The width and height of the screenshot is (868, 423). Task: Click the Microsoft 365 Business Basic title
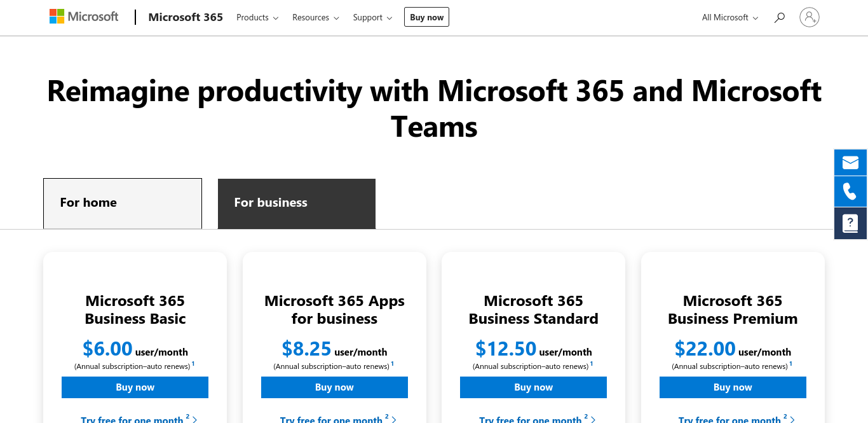click(x=135, y=310)
